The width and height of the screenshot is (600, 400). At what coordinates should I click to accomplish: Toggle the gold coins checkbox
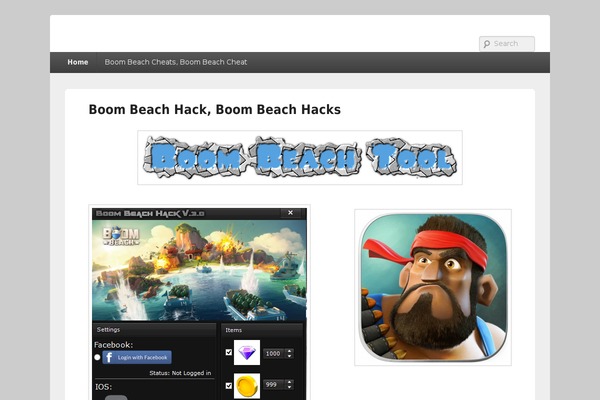[x=229, y=385]
